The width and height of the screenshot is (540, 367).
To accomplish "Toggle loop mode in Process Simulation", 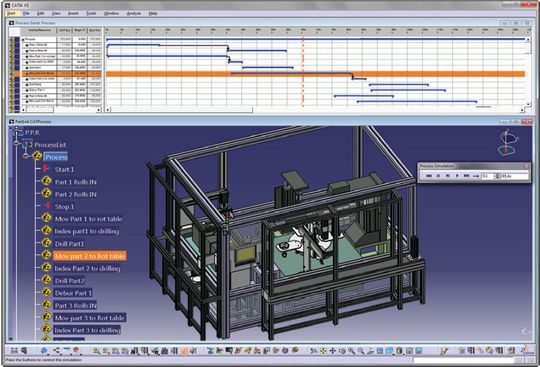I will [476, 176].
